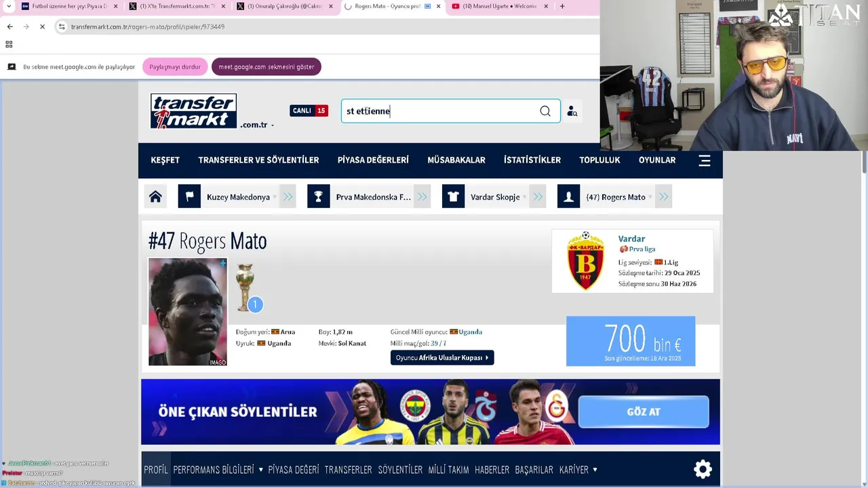Click the shirt icon beside Vardar Skopje
The height and width of the screenshot is (488, 868).
click(x=453, y=197)
